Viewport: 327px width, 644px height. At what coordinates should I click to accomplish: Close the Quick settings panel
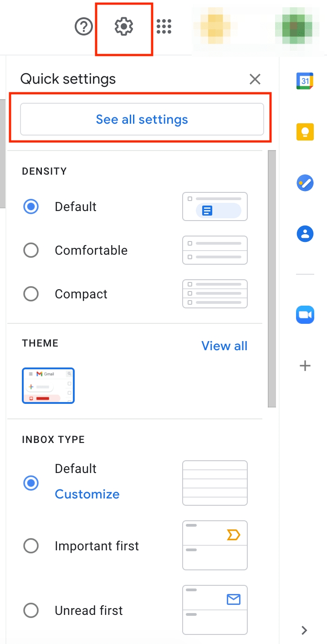tap(255, 80)
